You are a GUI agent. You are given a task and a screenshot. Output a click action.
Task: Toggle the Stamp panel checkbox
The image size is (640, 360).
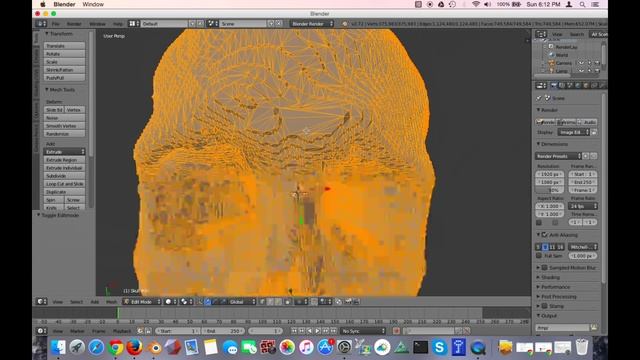(544, 306)
